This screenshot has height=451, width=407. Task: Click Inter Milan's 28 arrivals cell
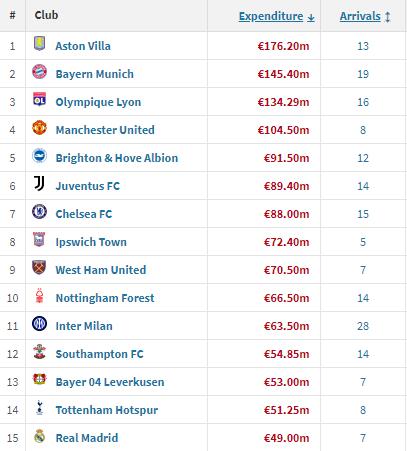click(x=363, y=326)
